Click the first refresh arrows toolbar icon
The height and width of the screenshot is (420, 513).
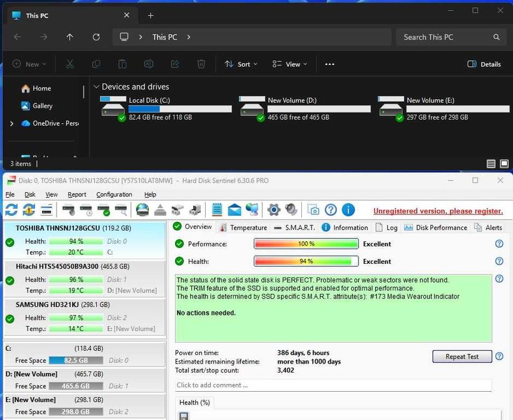click(x=11, y=210)
